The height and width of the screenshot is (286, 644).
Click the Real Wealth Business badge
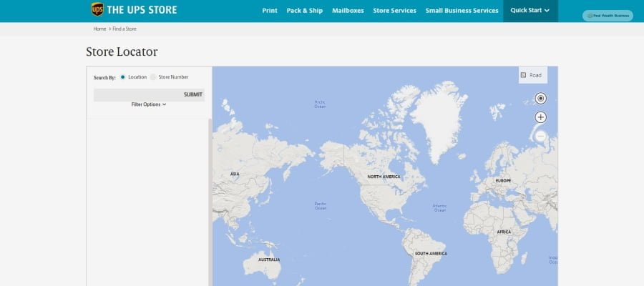608,16
